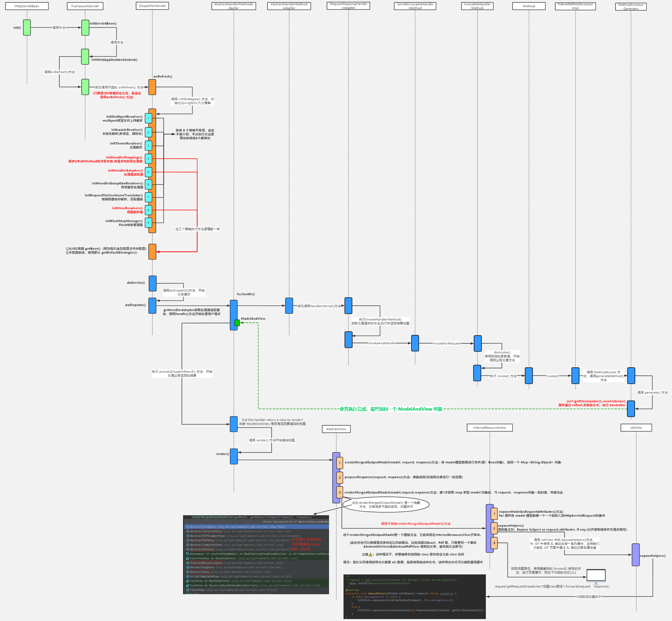Click the monitor icon near request.getRequestDispatcher

596,577
